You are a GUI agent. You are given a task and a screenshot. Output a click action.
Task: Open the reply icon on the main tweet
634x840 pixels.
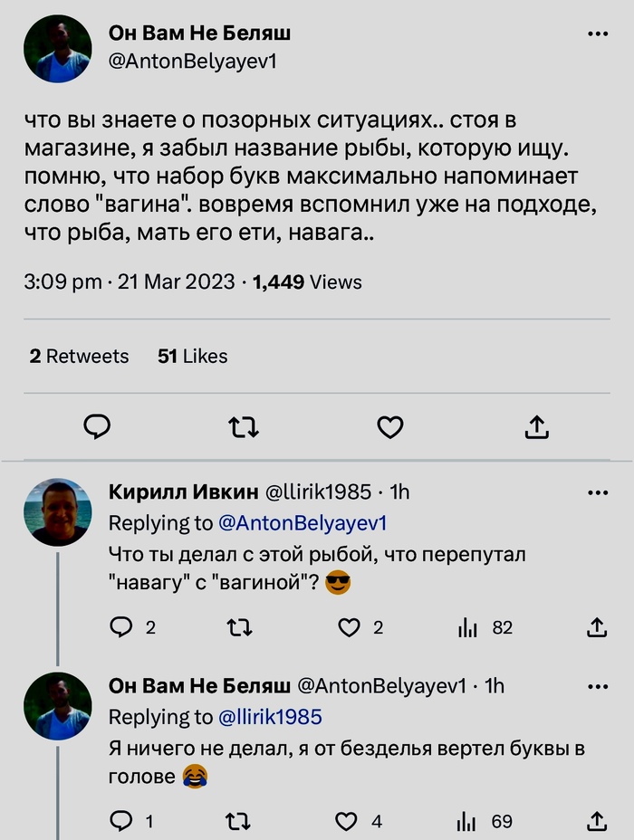coord(97,426)
